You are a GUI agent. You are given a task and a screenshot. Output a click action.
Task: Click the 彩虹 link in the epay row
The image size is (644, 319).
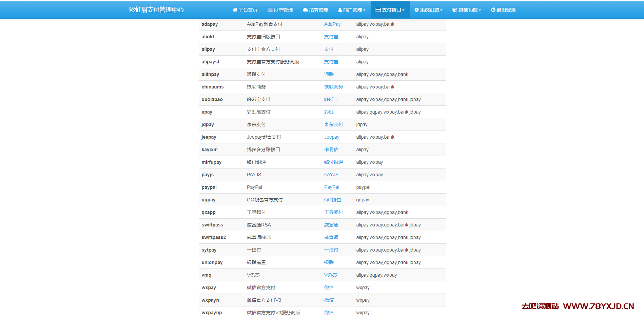coord(329,112)
